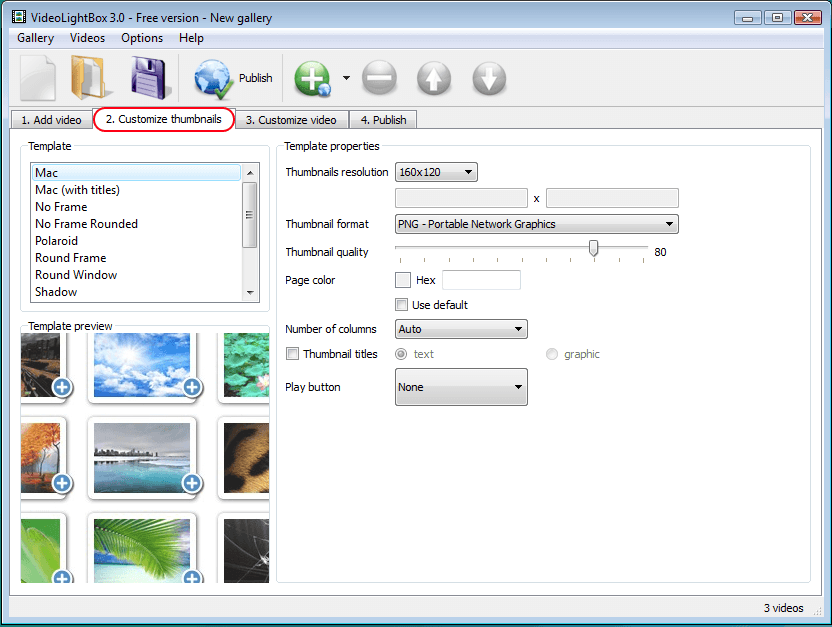Click the Page color swatch box
832x627 pixels.
(x=403, y=280)
